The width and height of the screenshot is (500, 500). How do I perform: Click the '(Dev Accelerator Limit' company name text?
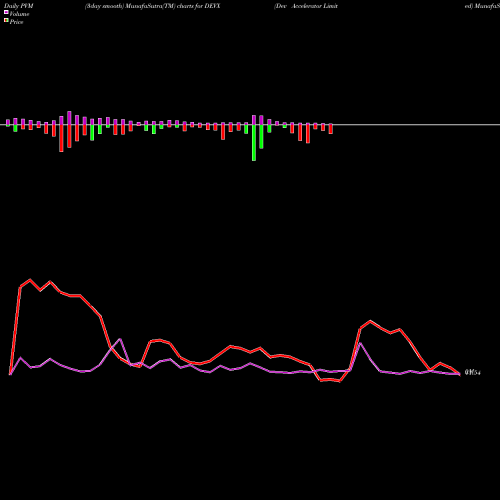point(306,6)
